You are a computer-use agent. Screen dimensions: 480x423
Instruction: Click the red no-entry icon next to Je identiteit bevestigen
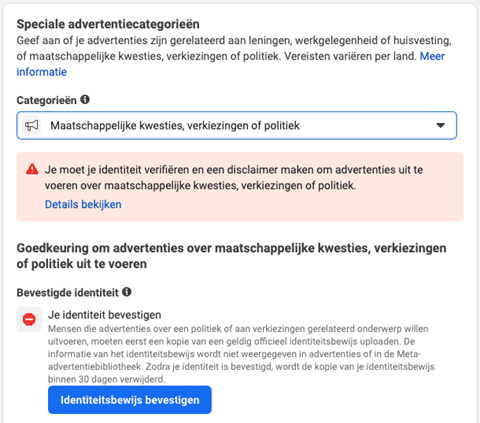[x=29, y=319]
